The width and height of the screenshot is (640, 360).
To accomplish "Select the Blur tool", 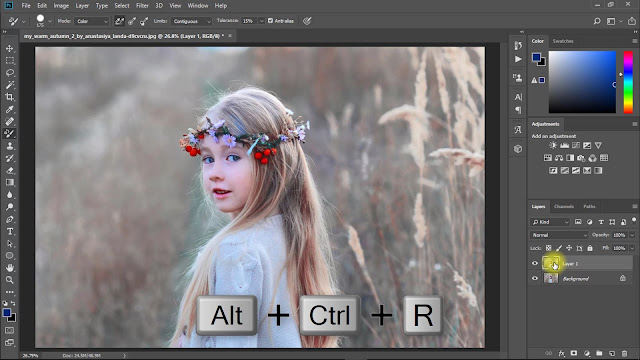I will click(x=9, y=195).
